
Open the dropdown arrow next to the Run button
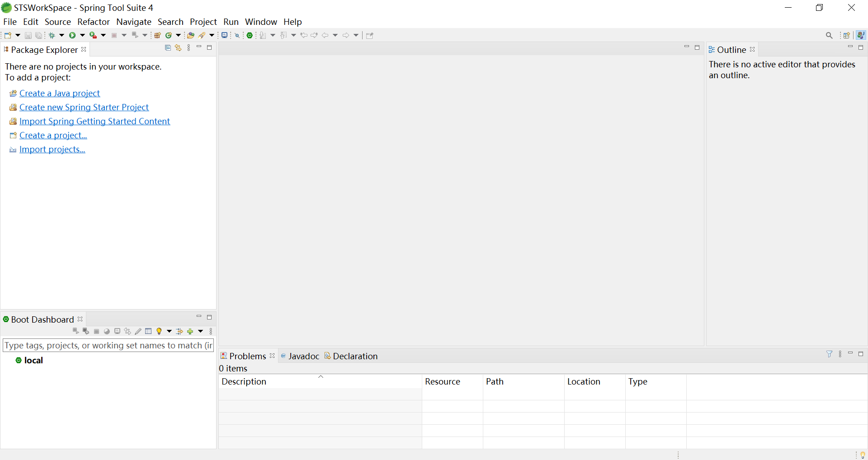(x=82, y=35)
